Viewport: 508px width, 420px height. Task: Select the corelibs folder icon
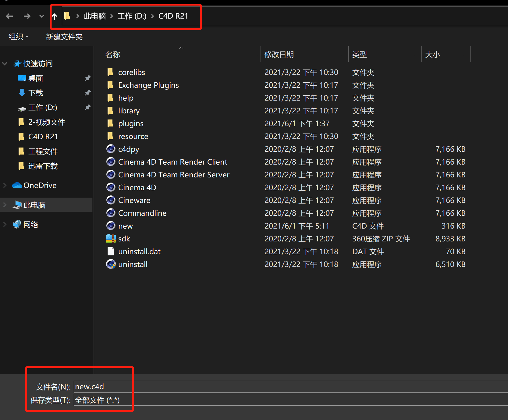pyautogui.click(x=111, y=72)
